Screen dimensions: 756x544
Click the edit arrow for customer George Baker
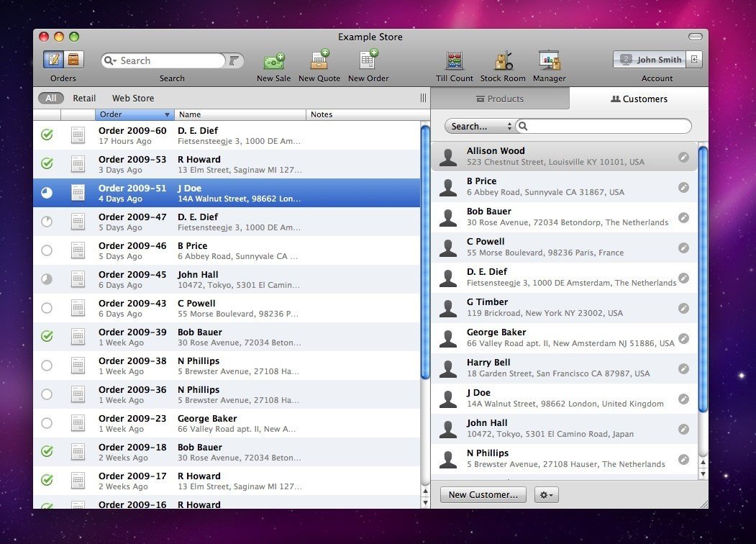(683, 338)
